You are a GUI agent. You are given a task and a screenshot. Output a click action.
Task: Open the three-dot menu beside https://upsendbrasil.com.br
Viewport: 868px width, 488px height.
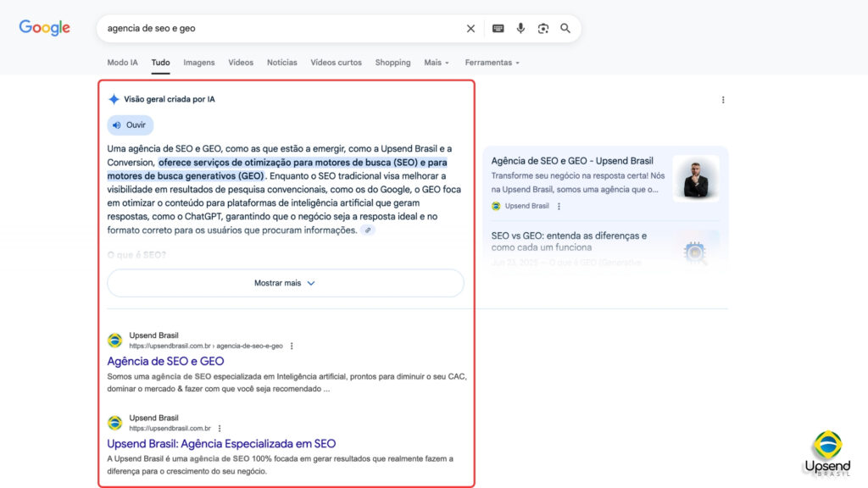[220, 428]
